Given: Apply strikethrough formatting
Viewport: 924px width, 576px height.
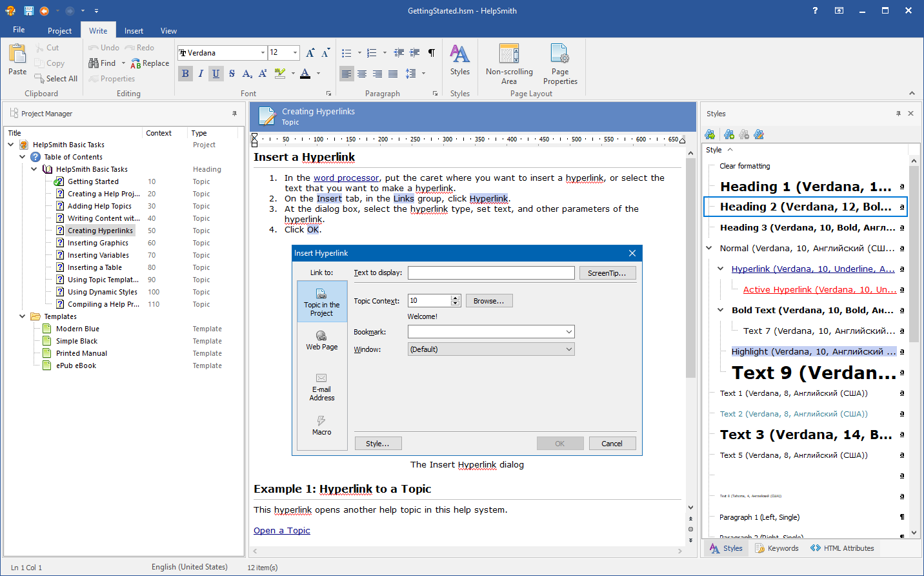Looking at the screenshot, I should (232, 74).
